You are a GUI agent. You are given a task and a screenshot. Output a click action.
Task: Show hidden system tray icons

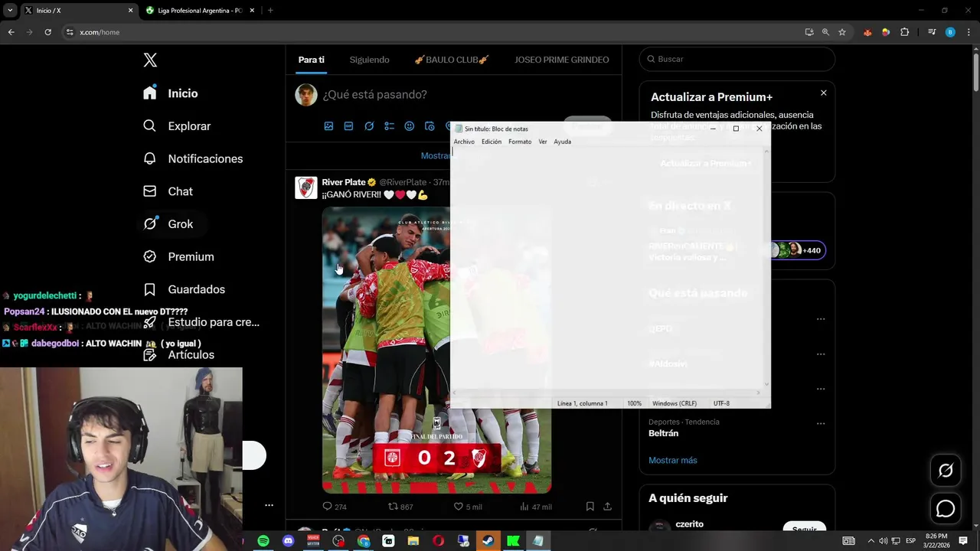(871, 541)
